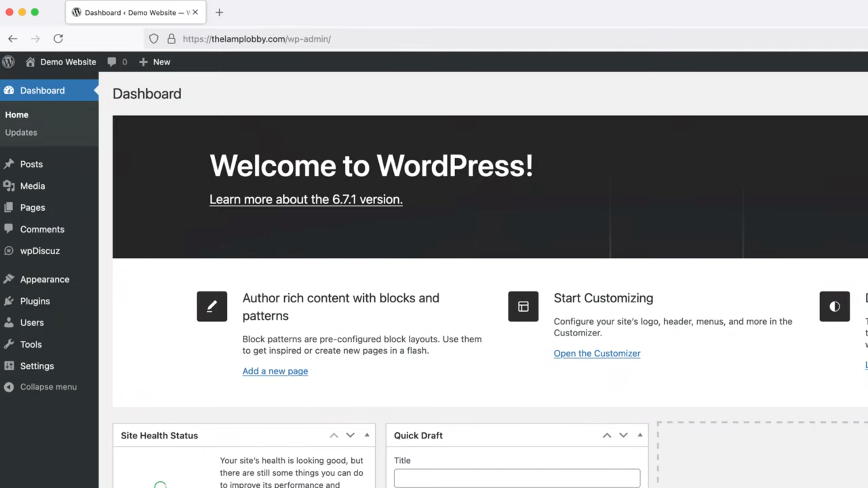Screen dimensions: 868x488
Task: Click the Quick Draft Title field
Action: (517, 478)
